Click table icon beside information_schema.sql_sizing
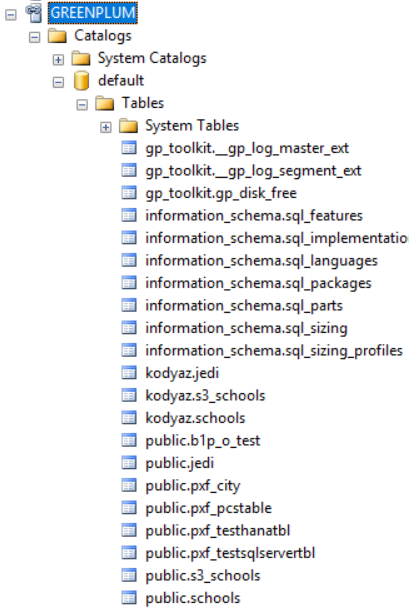The image size is (409, 611). point(129,328)
